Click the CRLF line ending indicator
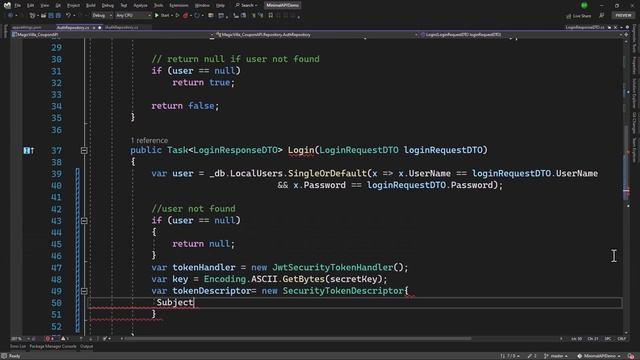The width and height of the screenshot is (640, 360). pos(622,339)
